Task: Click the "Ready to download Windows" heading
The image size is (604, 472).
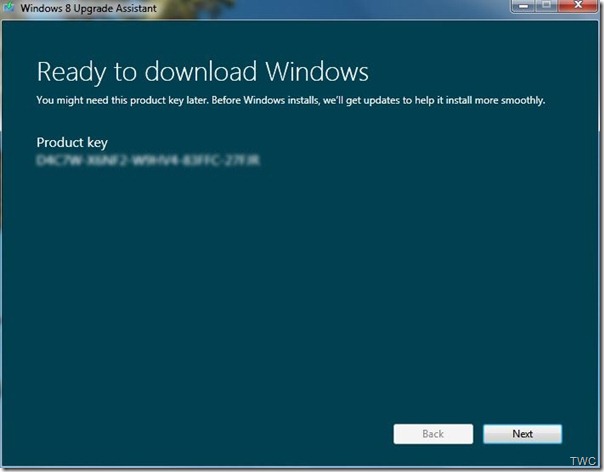Action: point(203,72)
